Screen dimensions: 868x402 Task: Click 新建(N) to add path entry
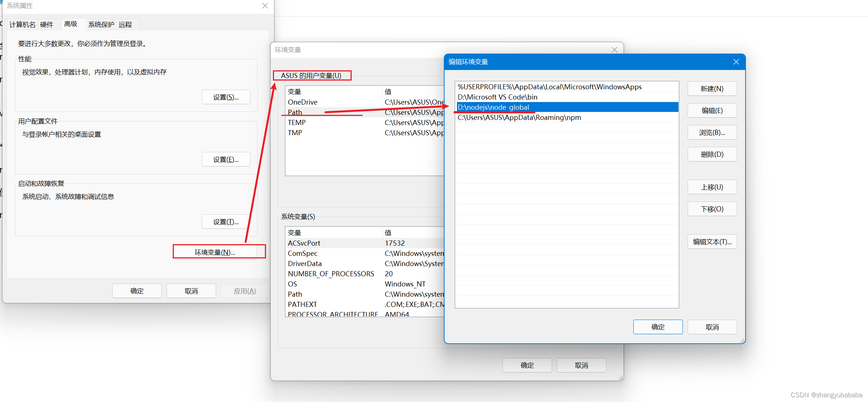712,89
